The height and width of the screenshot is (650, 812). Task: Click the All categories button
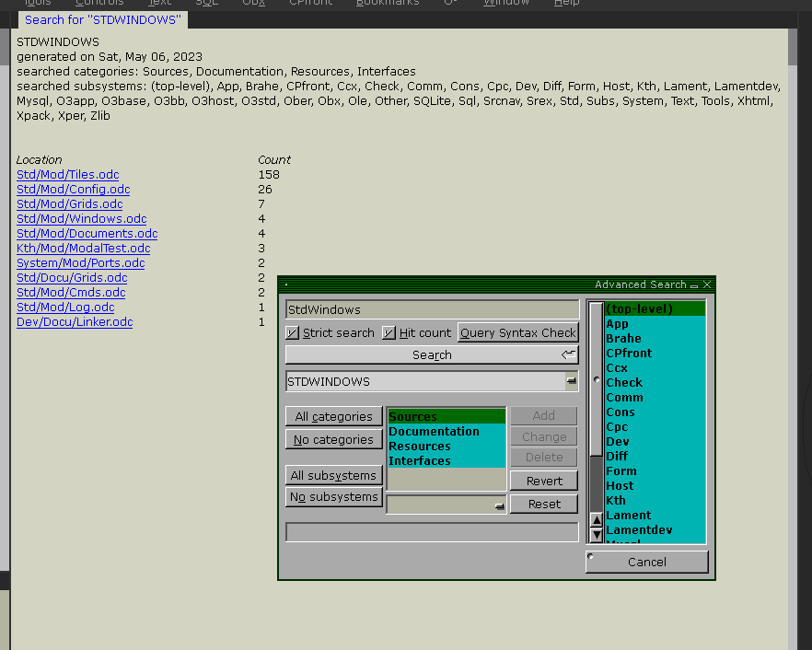pyautogui.click(x=333, y=417)
